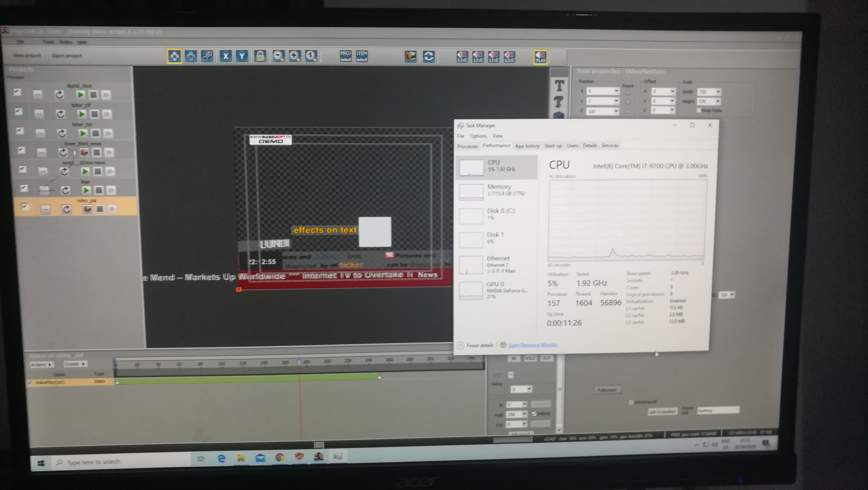Reload the ticker_txt project
This screenshot has width=868, height=490.
point(62,133)
